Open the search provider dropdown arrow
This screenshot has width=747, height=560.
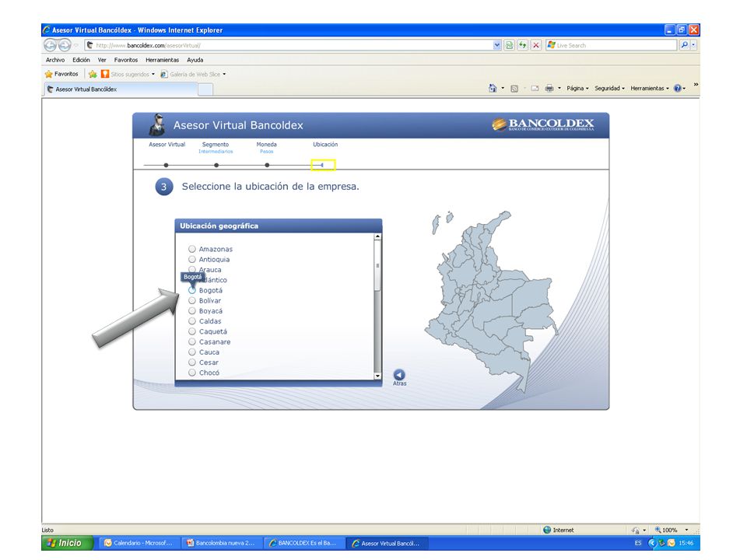coord(693,45)
